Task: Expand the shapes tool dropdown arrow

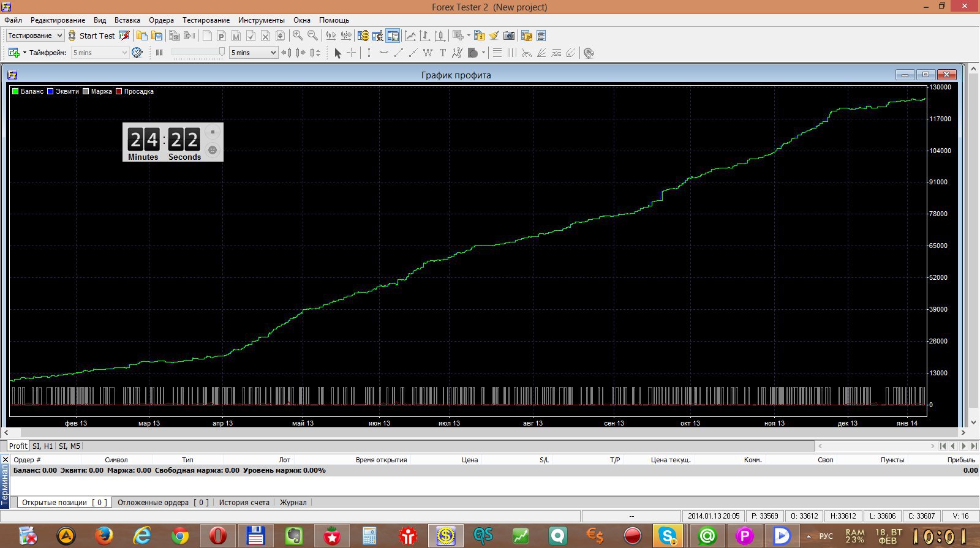Action: (483, 53)
